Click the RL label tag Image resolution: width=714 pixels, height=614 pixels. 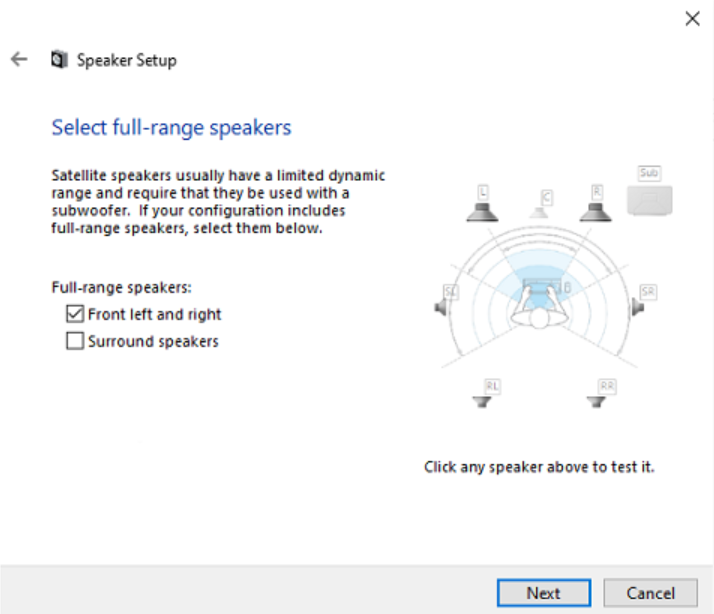click(x=492, y=387)
